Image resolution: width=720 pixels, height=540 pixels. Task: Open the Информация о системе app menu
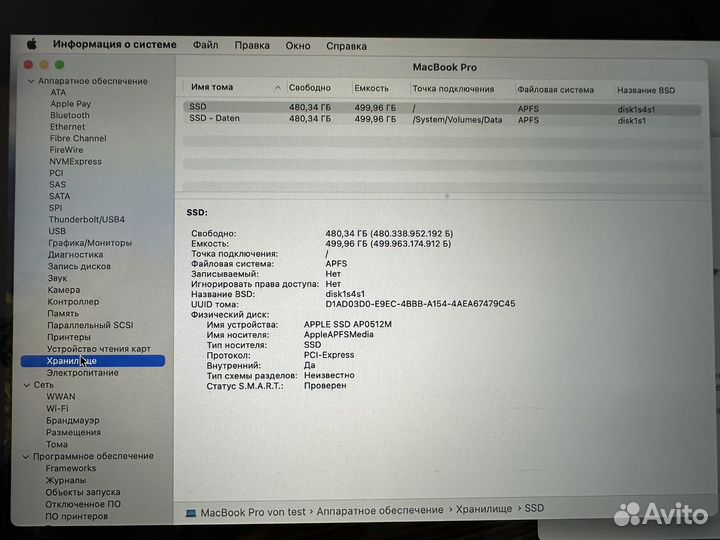point(114,45)
